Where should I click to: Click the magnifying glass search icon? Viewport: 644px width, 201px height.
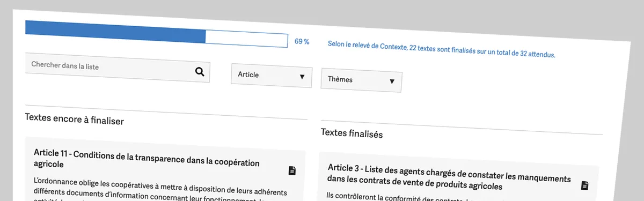pyautogui.click(x=200, y=72)
